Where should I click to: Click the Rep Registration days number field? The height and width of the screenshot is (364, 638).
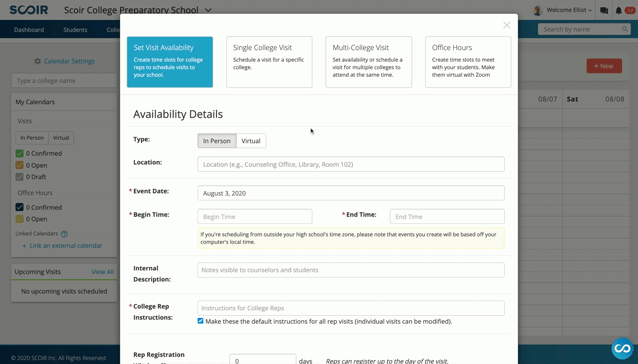[x=262, y=360]
